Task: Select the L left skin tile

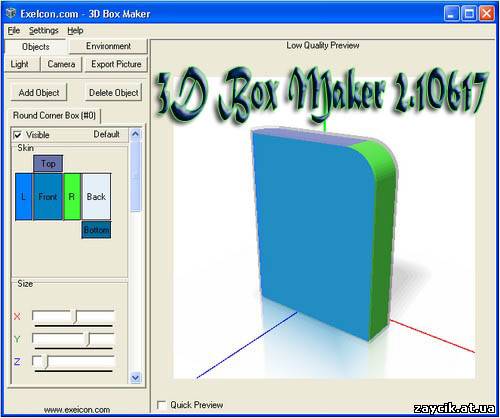Action: click(x=24, y=197)
